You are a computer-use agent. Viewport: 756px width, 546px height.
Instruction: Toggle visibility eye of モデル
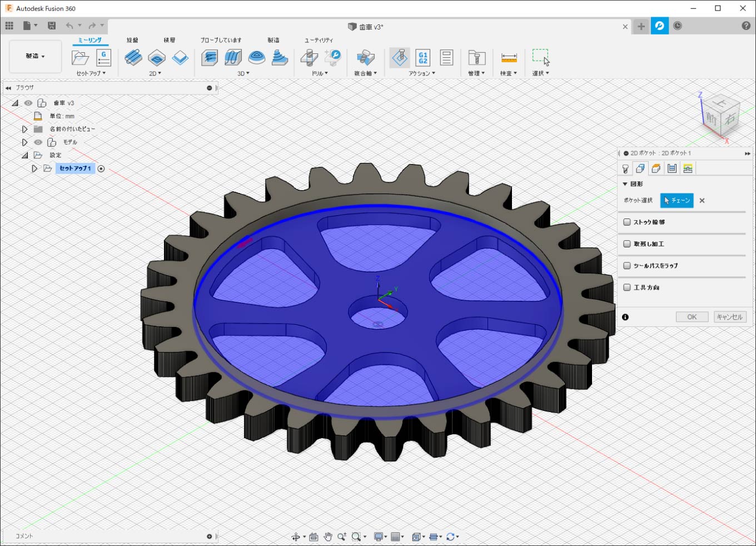(38, 142)
